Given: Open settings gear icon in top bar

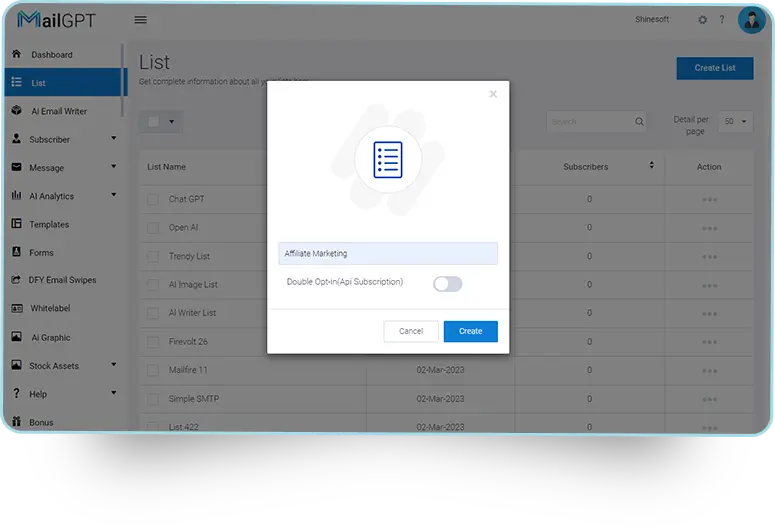Looking at the screenshot, I should click(x=702, y=20).
